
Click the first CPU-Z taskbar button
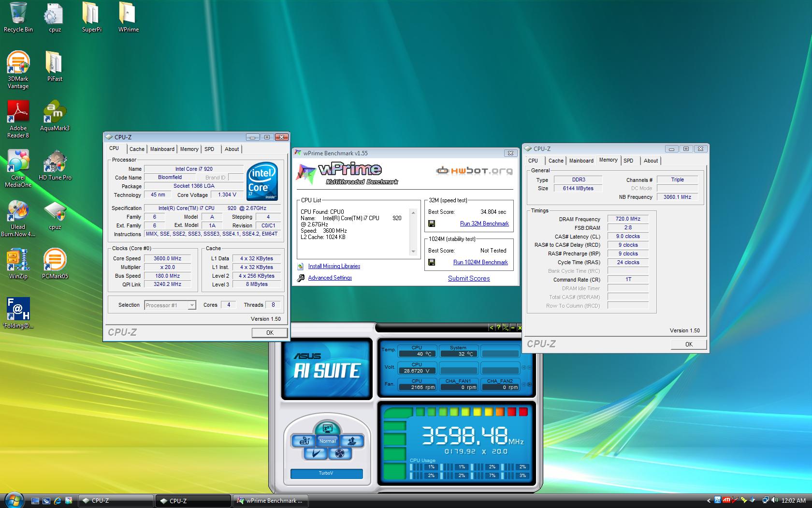115,501
